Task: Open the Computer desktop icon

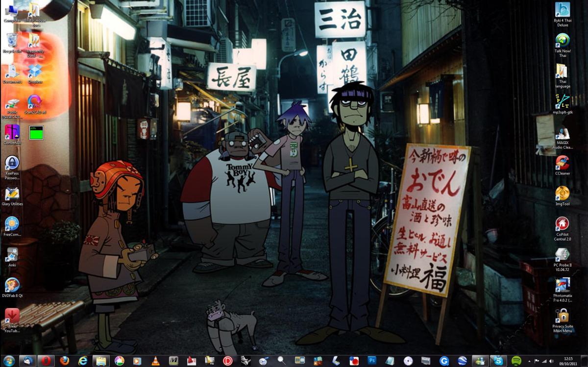Action: (12, 13)
